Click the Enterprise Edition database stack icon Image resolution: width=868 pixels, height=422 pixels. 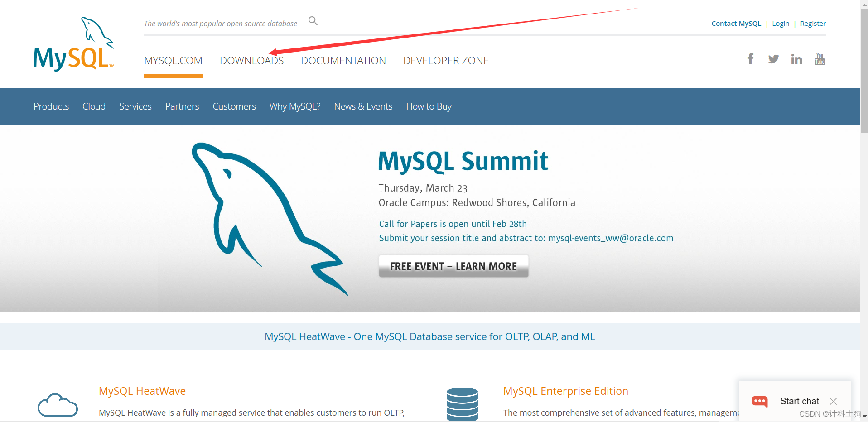point(462,404)
